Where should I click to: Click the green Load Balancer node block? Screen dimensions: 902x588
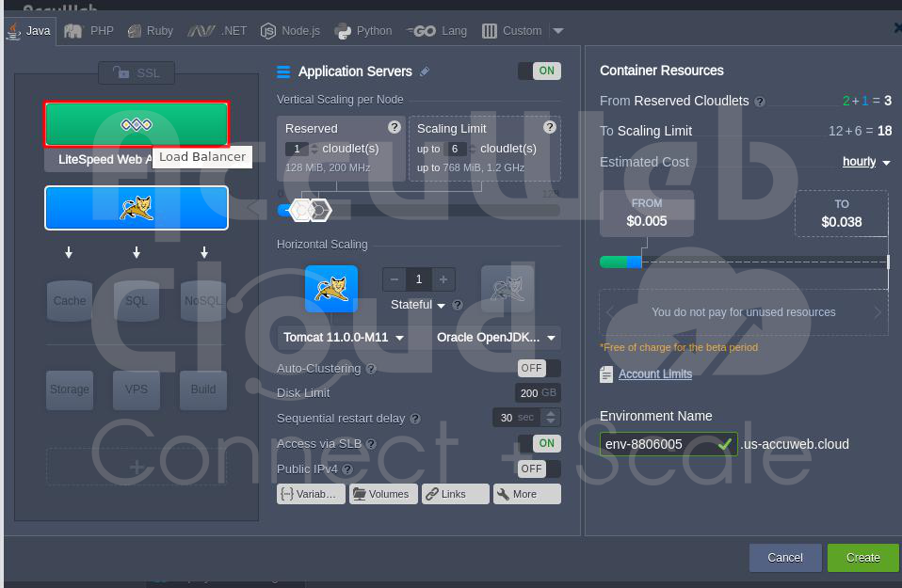coord(137,124)
